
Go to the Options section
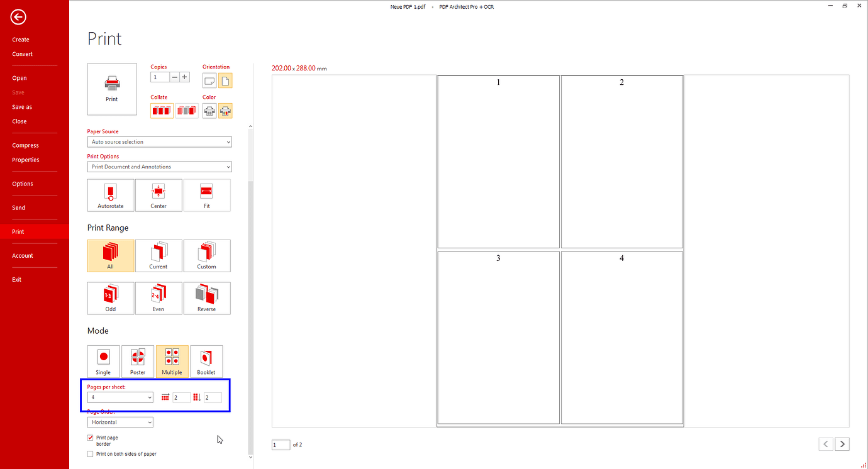coord(22,183)
